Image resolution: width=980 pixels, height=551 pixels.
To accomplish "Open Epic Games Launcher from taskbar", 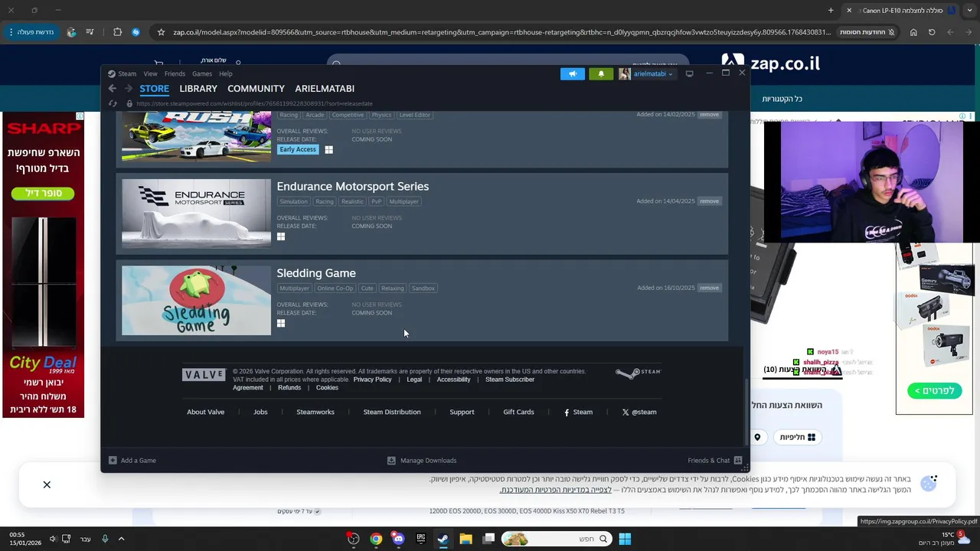I will pyautogui.click(x=420, y=539).
